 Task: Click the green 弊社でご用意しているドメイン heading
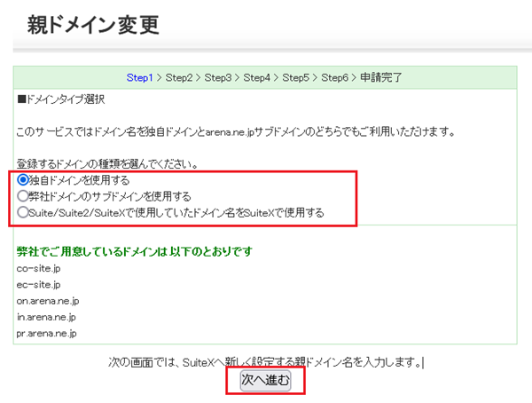pyautogui.click(x=135, y=251)
